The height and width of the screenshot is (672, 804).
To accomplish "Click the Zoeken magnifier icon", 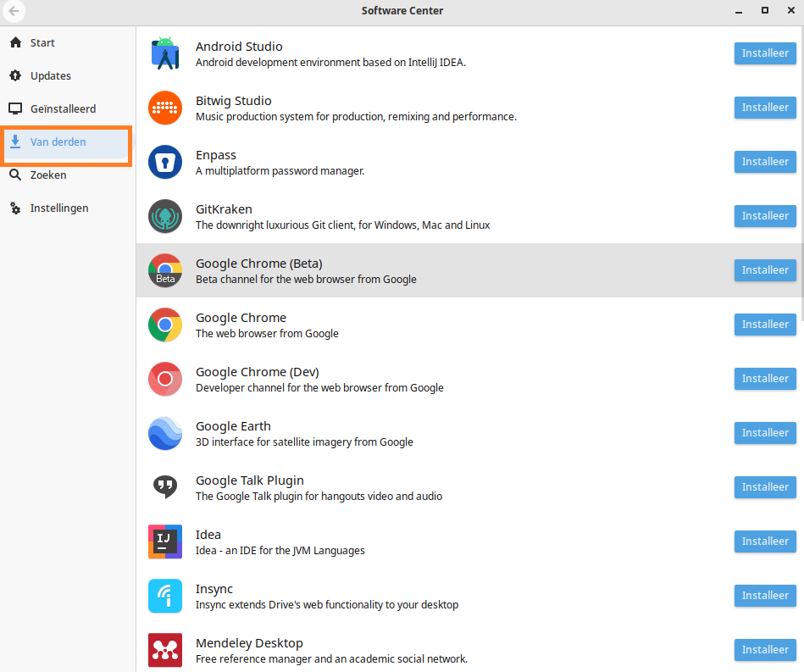I will pyautogui.click(x=15, y=175).
